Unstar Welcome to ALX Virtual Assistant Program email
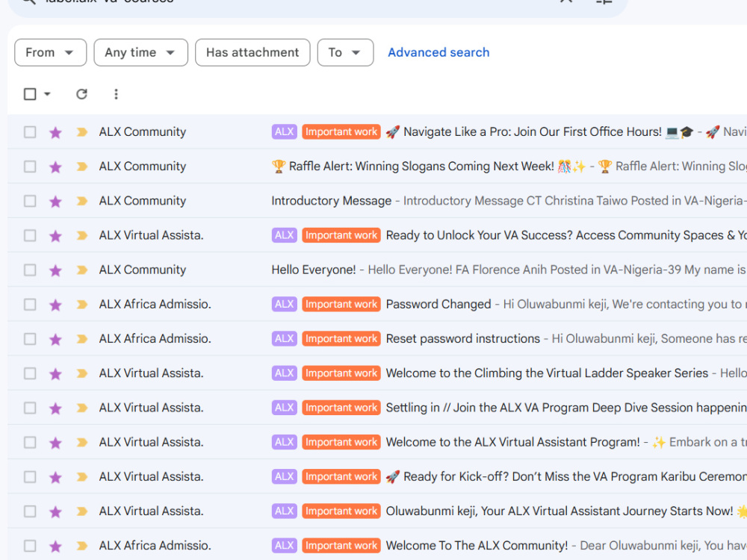 pos(55,442)
